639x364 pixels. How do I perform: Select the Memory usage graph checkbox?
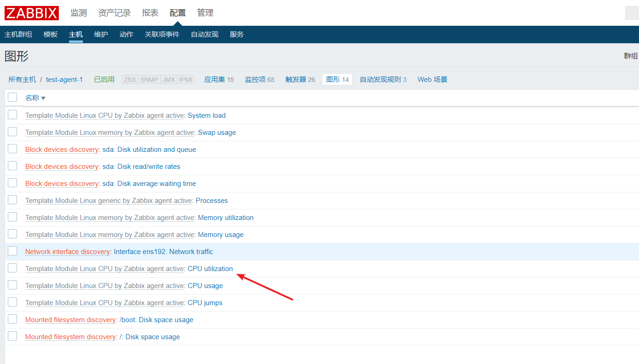pos(12,234)
